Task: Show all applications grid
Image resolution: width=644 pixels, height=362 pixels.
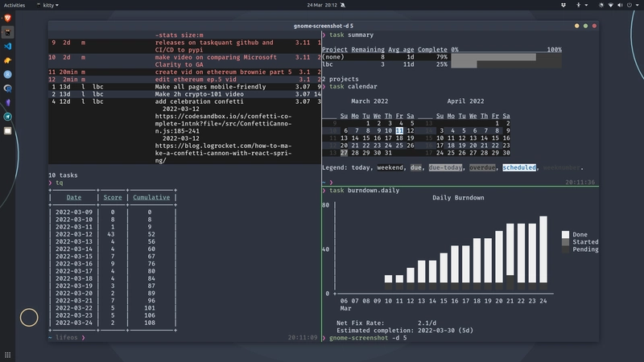Action: tap(8, 355)
